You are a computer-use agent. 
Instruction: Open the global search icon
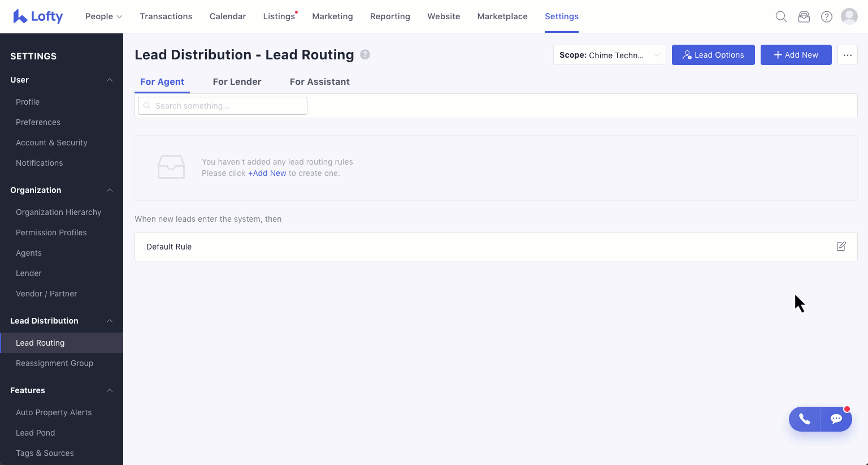[781, 17]
